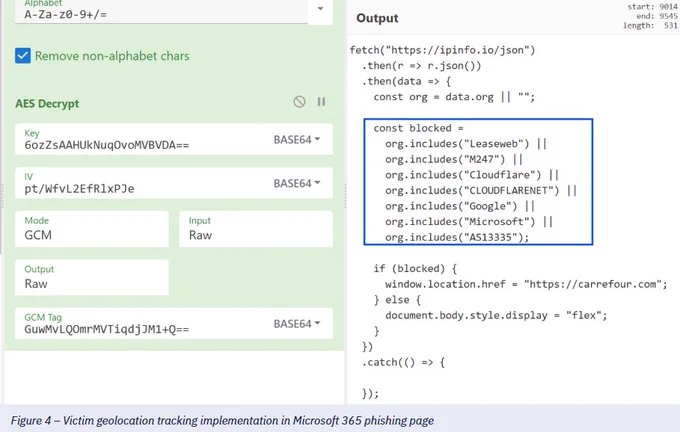Click the const blocked = line
This screenshot has height=432, width=680.
point(418,128)
